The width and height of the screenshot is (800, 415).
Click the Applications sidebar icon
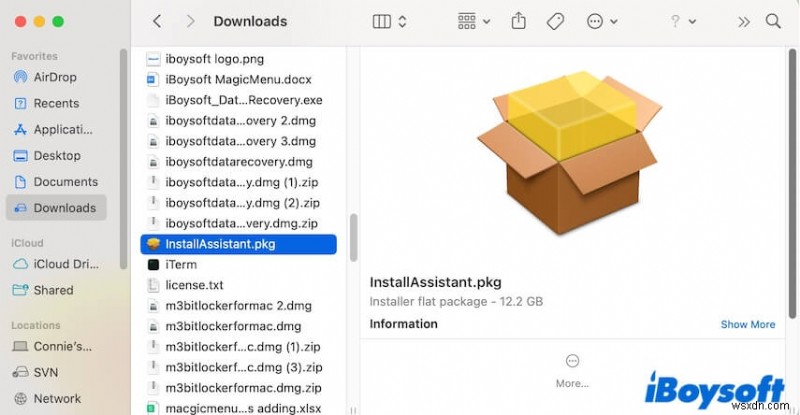pos(20,130)
